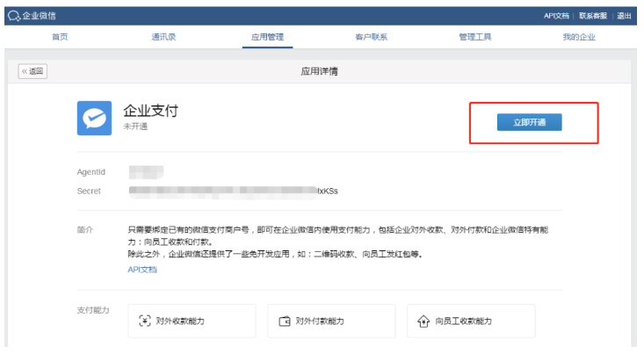Open the 管理工具 tab

point(475,37)
